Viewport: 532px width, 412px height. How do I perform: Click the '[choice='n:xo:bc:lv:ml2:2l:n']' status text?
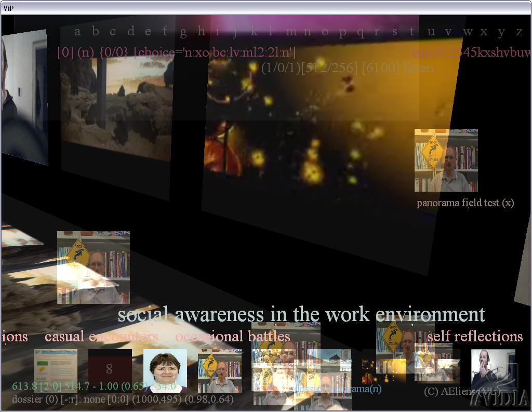click(x=215, y=52)
